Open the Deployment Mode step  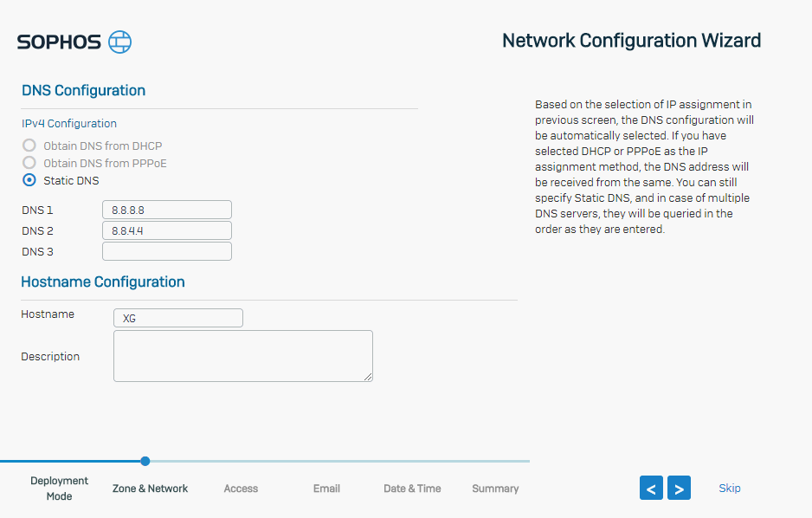(59, 488)
